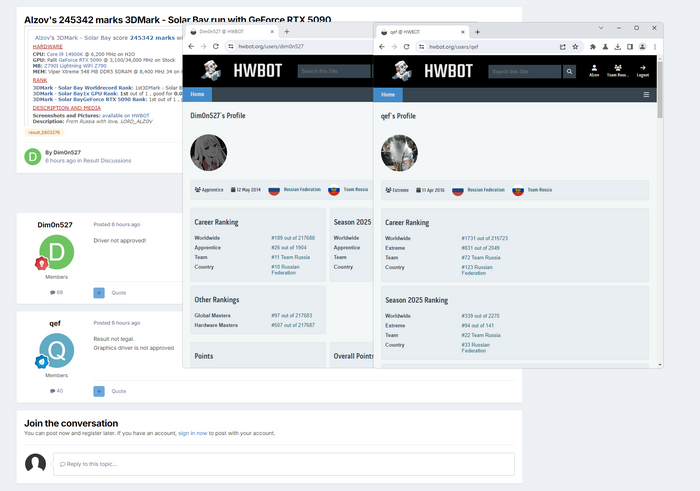Screen dimensions: 700x491
Task: Click the 'sign in now' link
Action: point(193,433)
